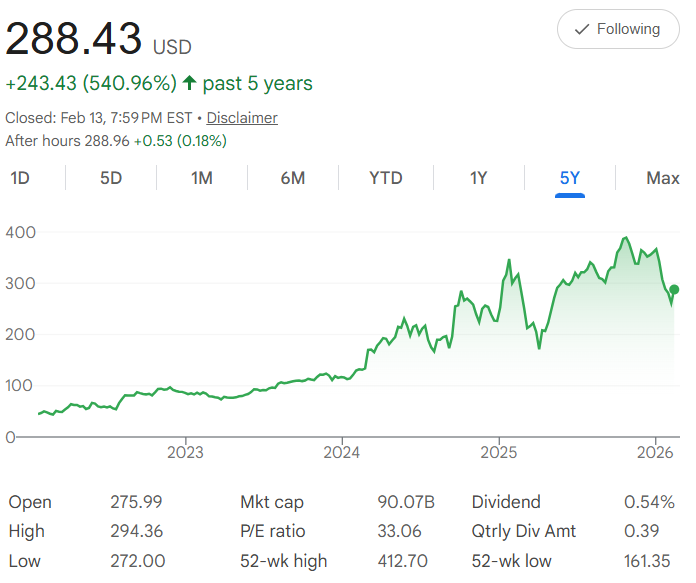Viewport: 696px width, 583px height.
Task: Select the Max time range tab
Action: (662, 178)
